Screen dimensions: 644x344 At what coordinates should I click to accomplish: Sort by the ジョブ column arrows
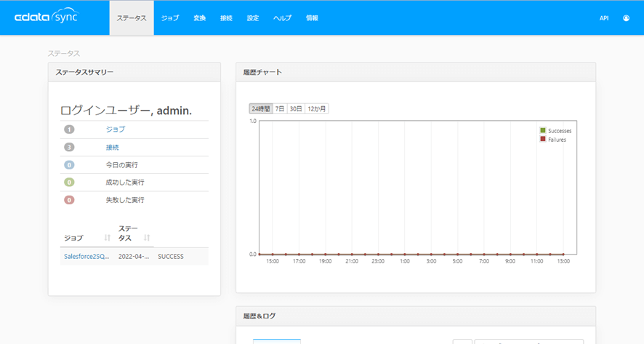tap(107, 238)
